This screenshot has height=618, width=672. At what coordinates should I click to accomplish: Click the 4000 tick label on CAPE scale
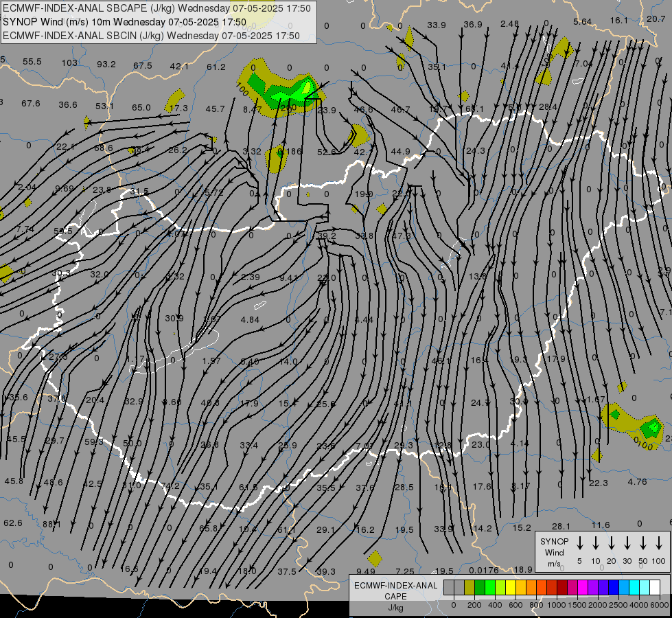639,605
